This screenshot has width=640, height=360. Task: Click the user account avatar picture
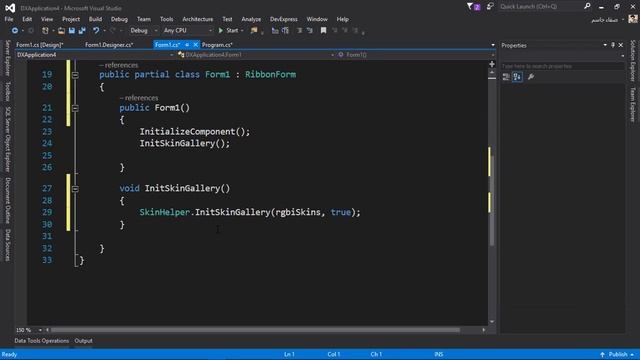[633, 19]
